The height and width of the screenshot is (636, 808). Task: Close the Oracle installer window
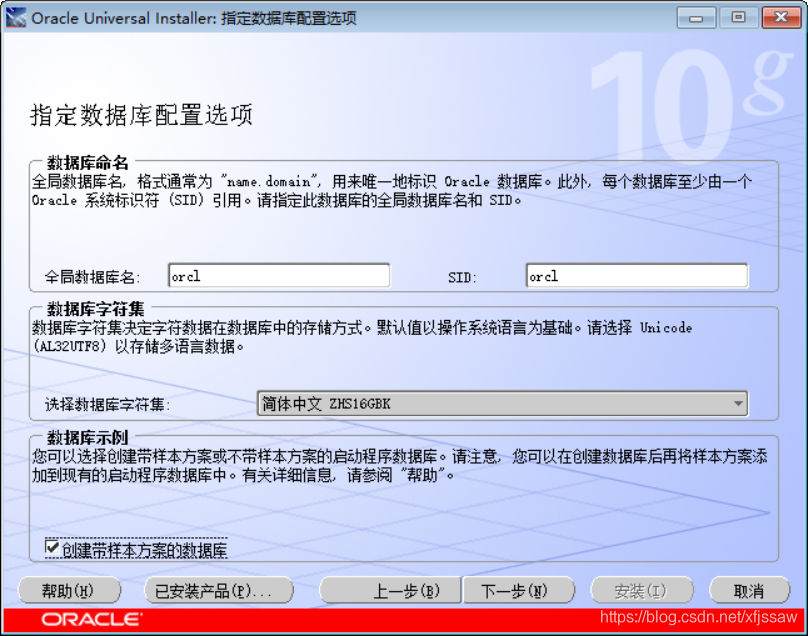coord(781,18)
